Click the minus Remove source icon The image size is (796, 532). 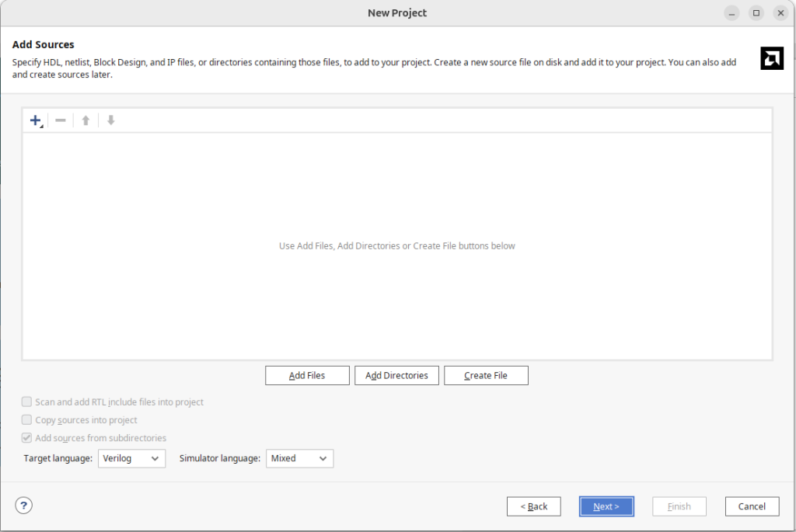pos(61,120)
